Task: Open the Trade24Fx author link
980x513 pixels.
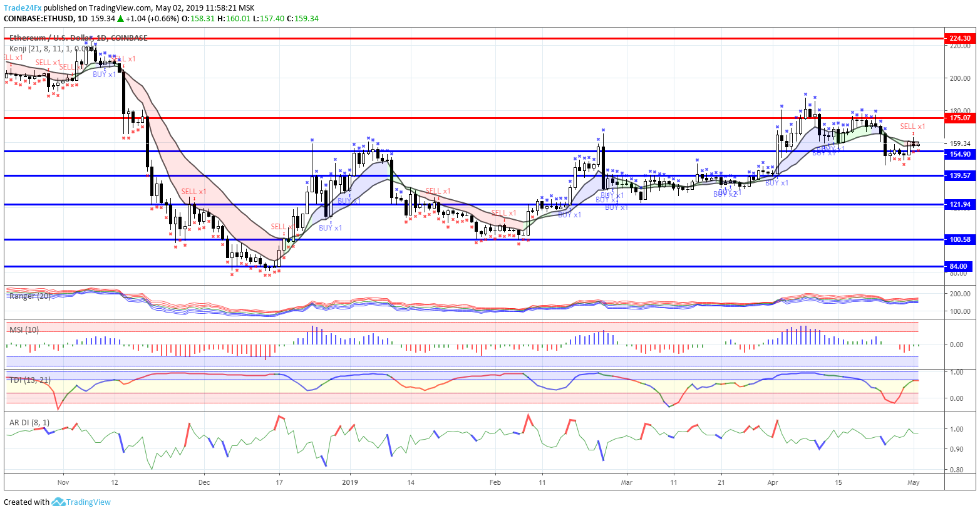Action: click(x=23, y=8)
